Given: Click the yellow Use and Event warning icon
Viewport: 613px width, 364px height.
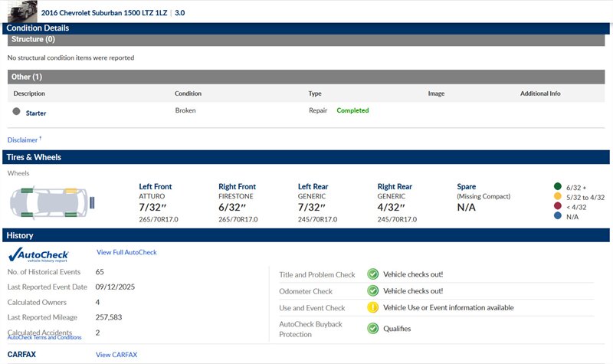Looking at the screenshot, I should coord(372,307).
